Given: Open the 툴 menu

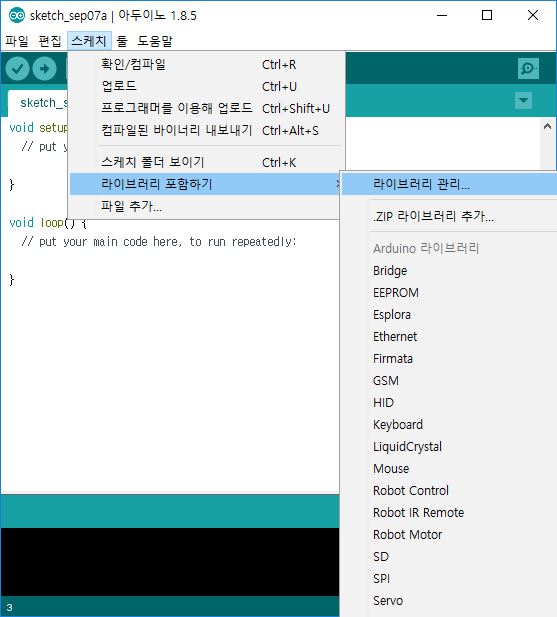Looking at the screenshot, I should 122,41.
